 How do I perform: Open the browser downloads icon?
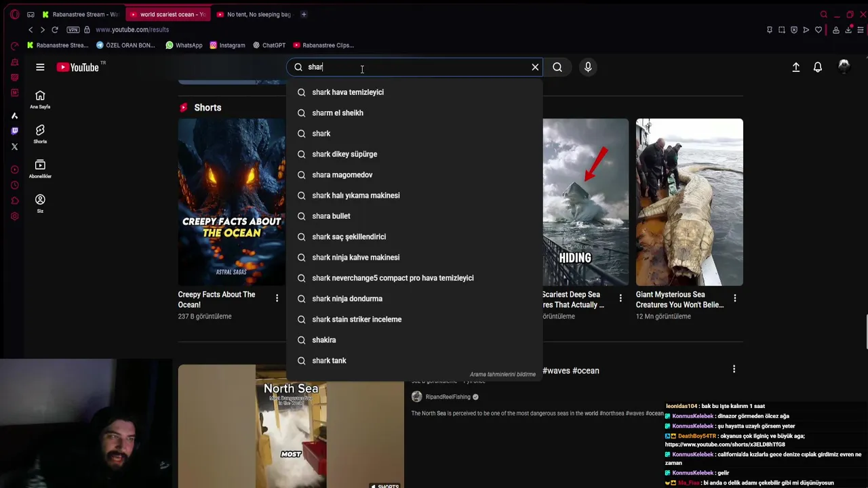point(848,30)
